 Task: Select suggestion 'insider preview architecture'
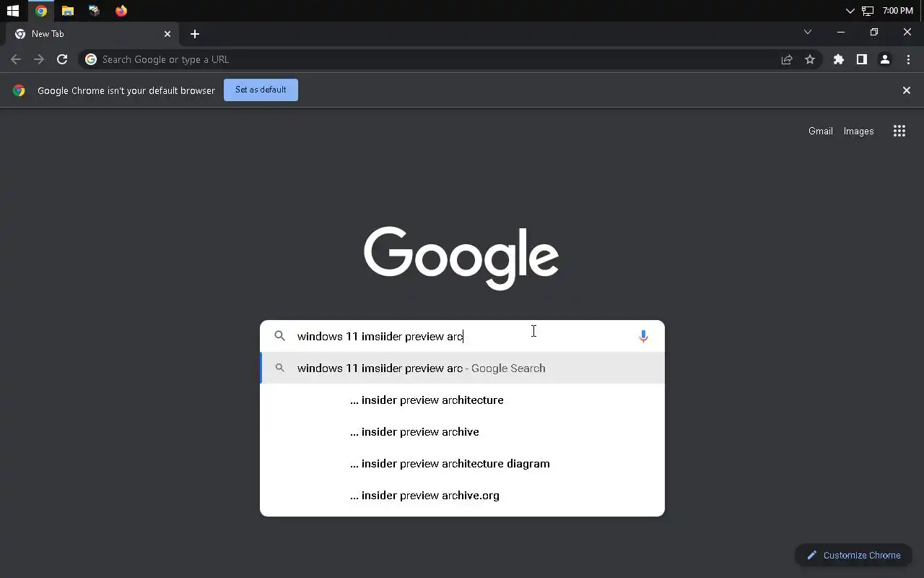click(462, 400)
